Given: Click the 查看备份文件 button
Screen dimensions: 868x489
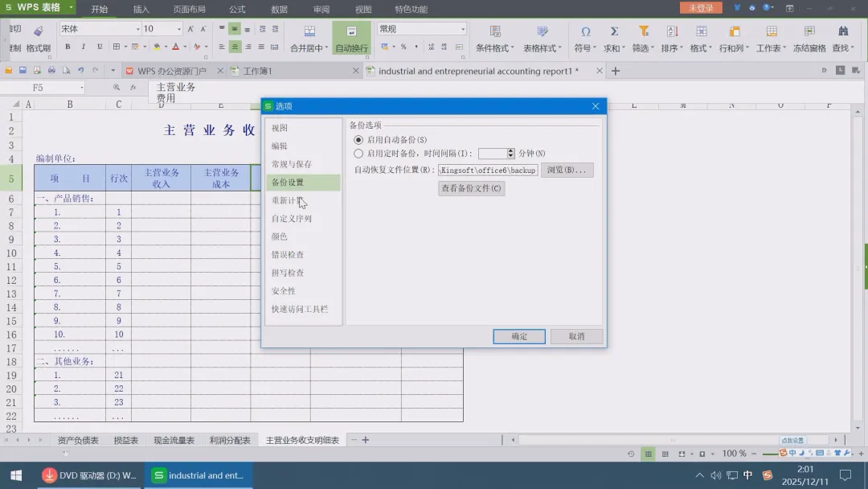Looking at the screenshot, I should click(471, 188).
